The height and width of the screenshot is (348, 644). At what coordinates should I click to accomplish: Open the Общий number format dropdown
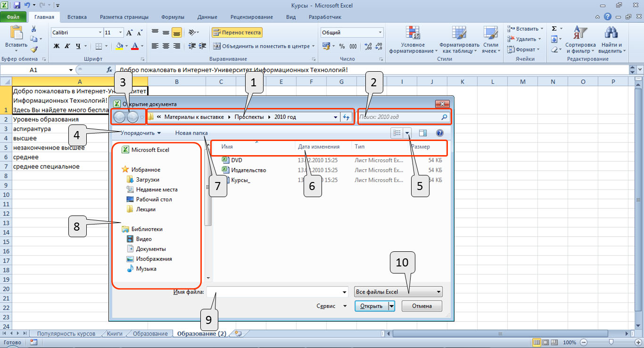pos(380,33)
